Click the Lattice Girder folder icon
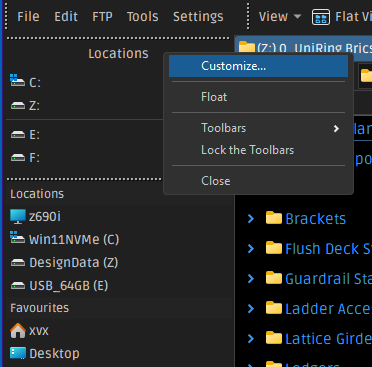Viewport: 372px width, 367px height. click(274, 338)
